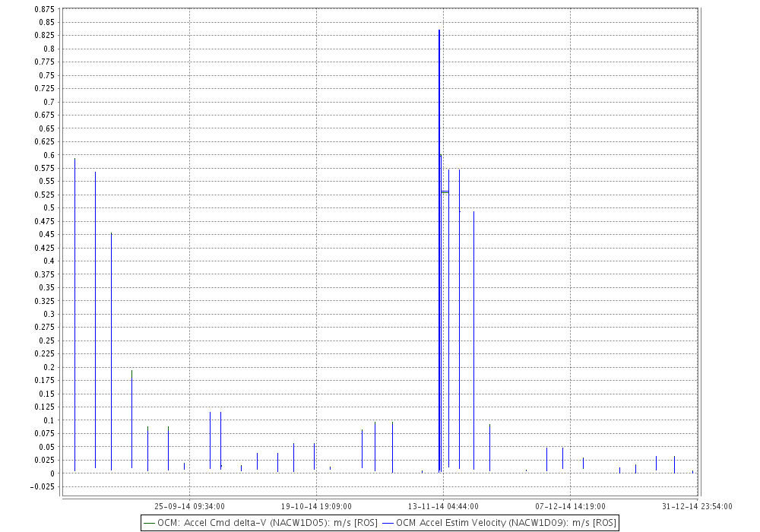This screenshot has height=532, width=760.
Task: Click the 07-12-14 14:19:00 time axis label
Action: (x=570, y=506)
